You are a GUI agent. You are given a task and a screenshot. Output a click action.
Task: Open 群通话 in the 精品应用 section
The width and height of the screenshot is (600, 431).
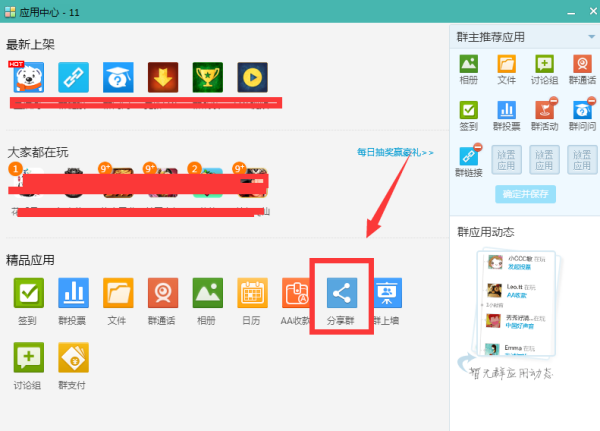162,292
